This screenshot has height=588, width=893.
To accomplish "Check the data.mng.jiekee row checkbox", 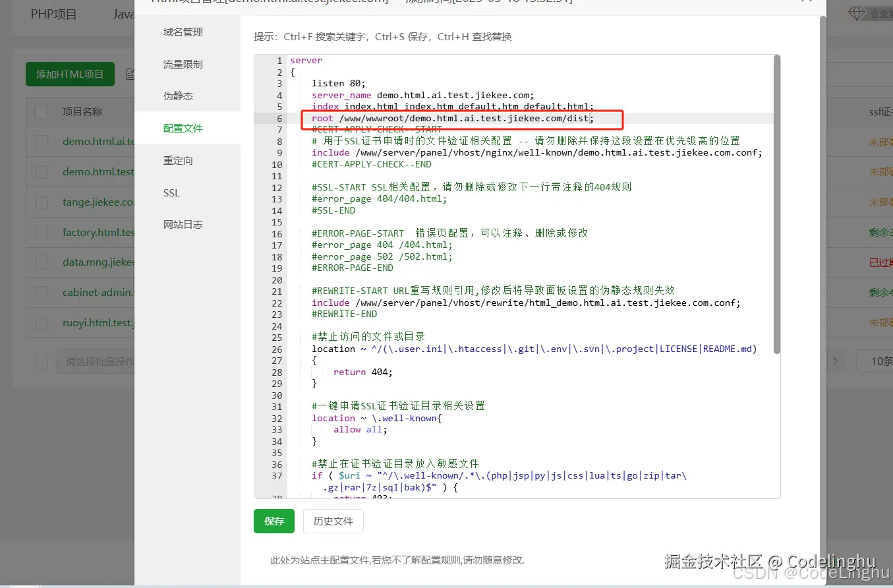I will click(x=42, y=262).
